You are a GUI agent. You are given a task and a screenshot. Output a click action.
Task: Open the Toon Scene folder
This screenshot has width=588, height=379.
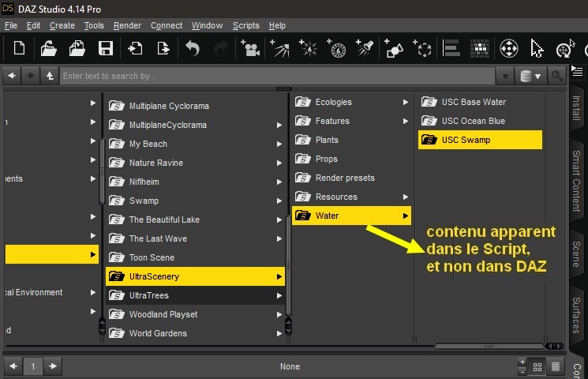[x=196, y=257]
